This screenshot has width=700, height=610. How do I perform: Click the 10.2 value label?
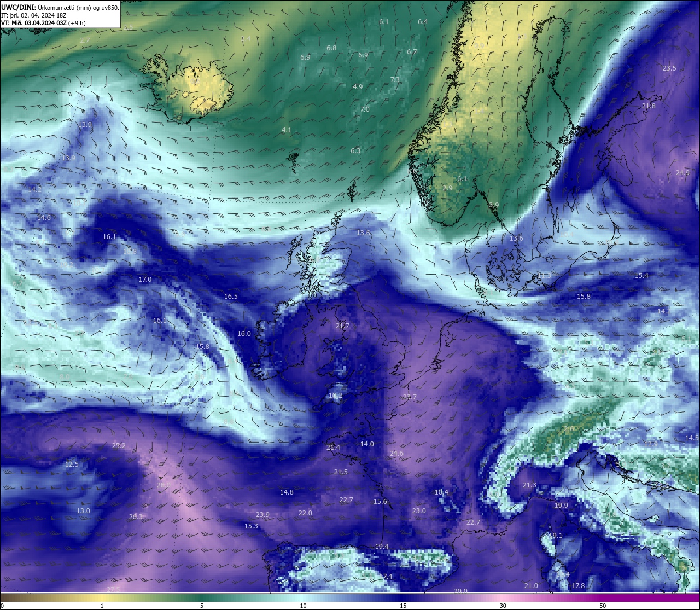[x=335, y=396]
